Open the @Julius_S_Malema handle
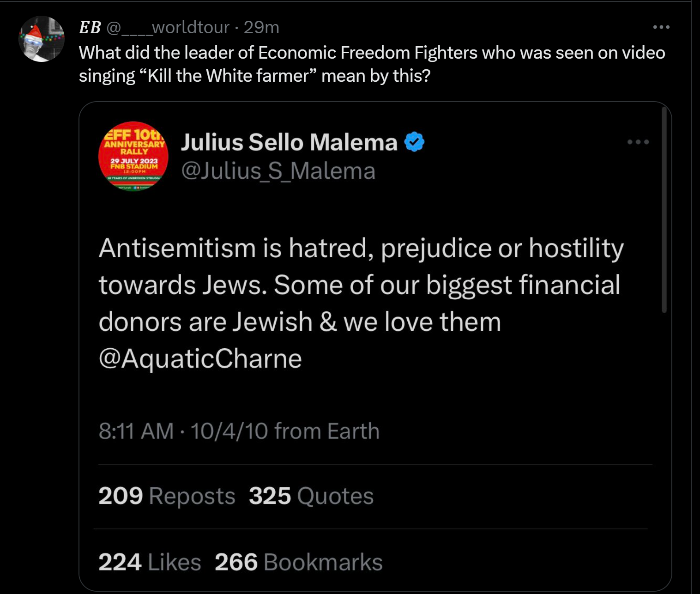This screenshot has width=700, height=594. [x=278, y=171]
